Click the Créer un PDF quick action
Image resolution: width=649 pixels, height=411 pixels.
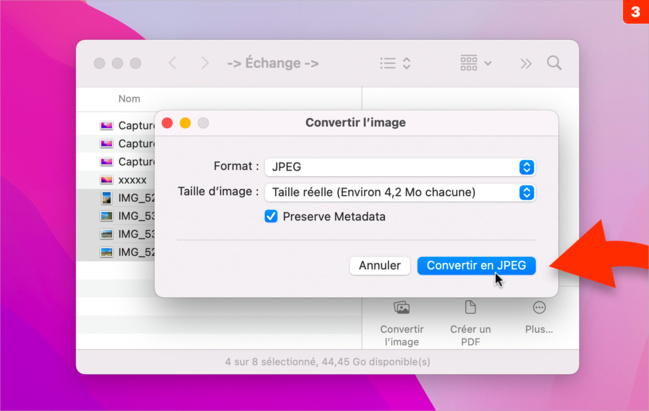[470, 324]
